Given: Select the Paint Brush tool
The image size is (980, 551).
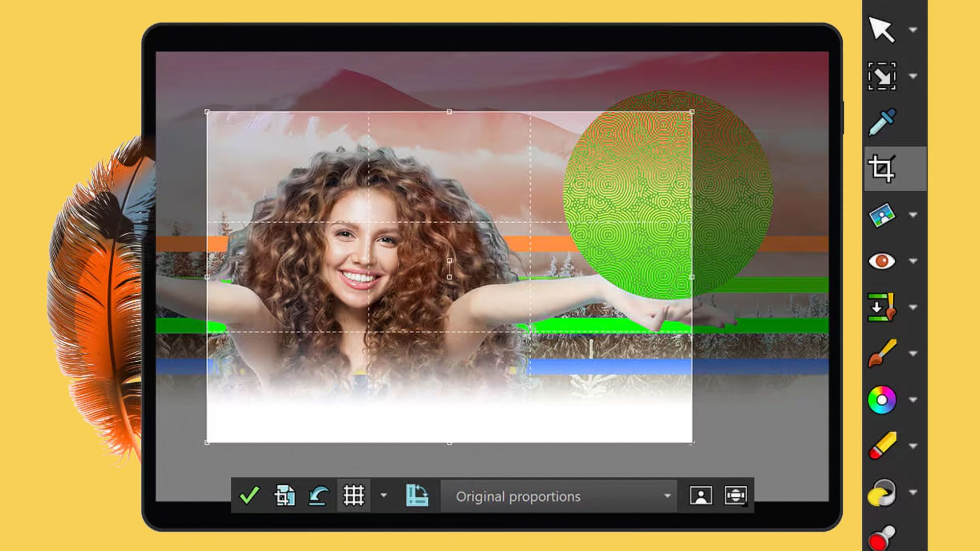Looking at the screenshot, I should tap(881, 353).
